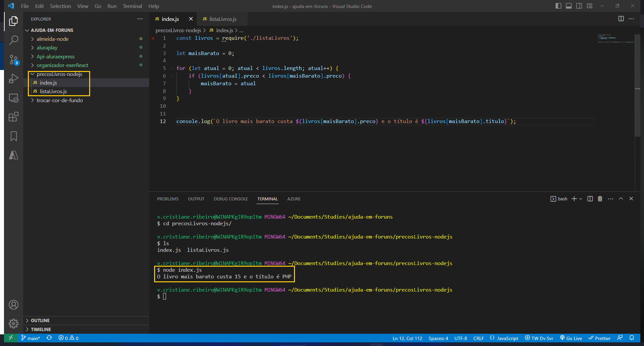This screenshot has height=346, width=644.
Task: Split the terminal
Action: tap(590, 199)
